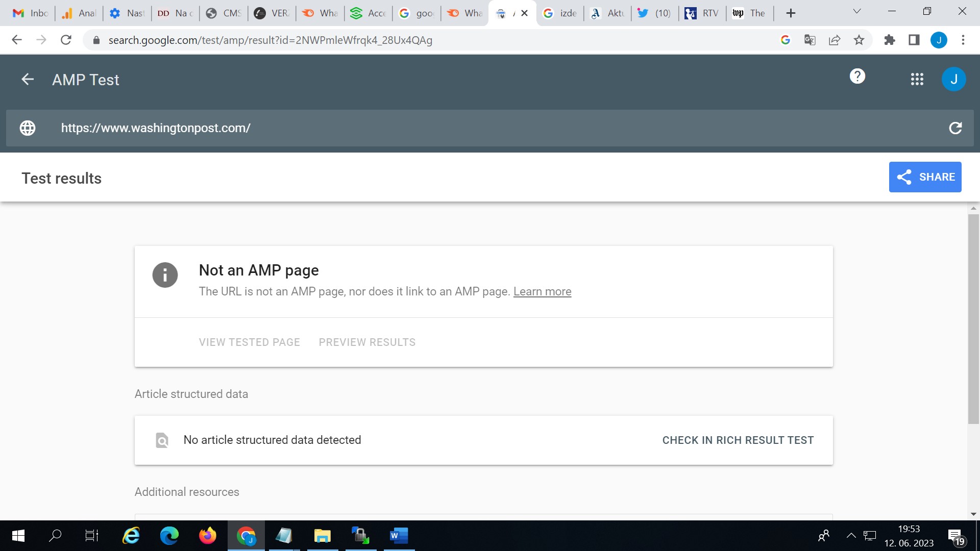This screenshot has height=551, width=980.
Task: Click the SHARE button
Action: coord(925,177)
